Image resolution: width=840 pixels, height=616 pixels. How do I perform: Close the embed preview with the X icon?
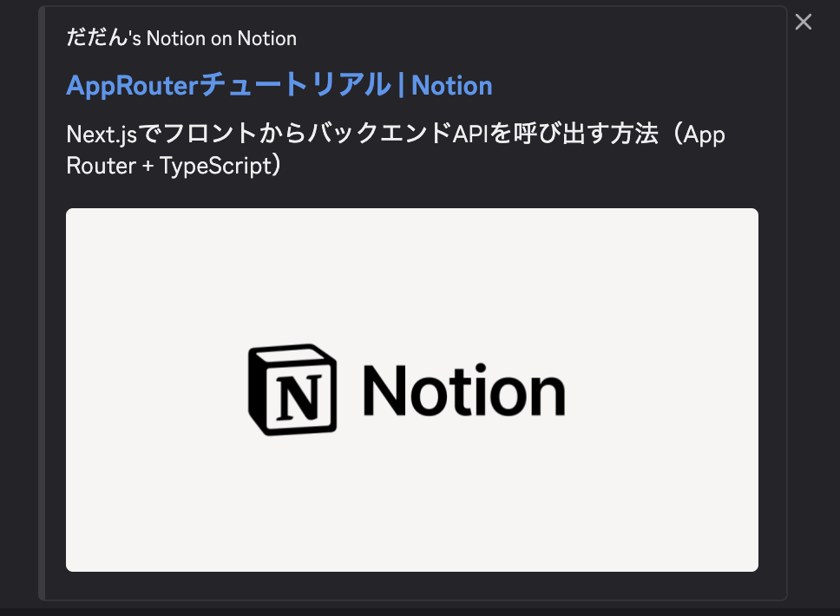click(803, 22)
